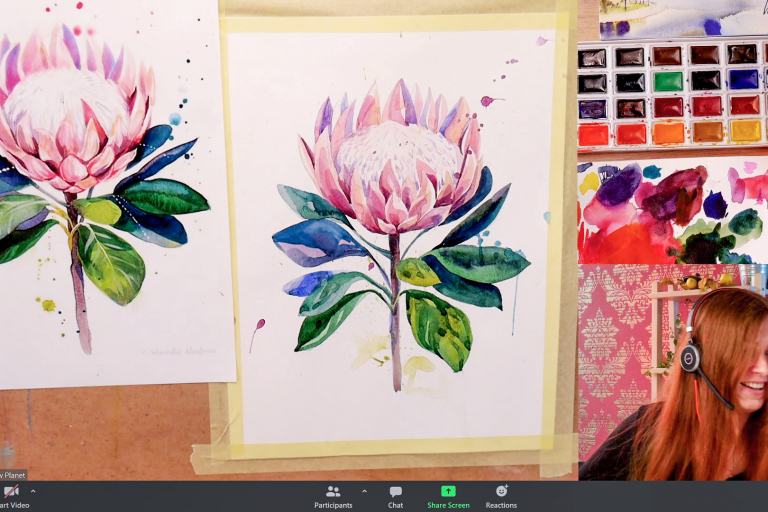Screen dimensions: 768x512
Task: Pick the blue pan in watercolor palette
Action: pyautogui.click(x=742, y=79)
